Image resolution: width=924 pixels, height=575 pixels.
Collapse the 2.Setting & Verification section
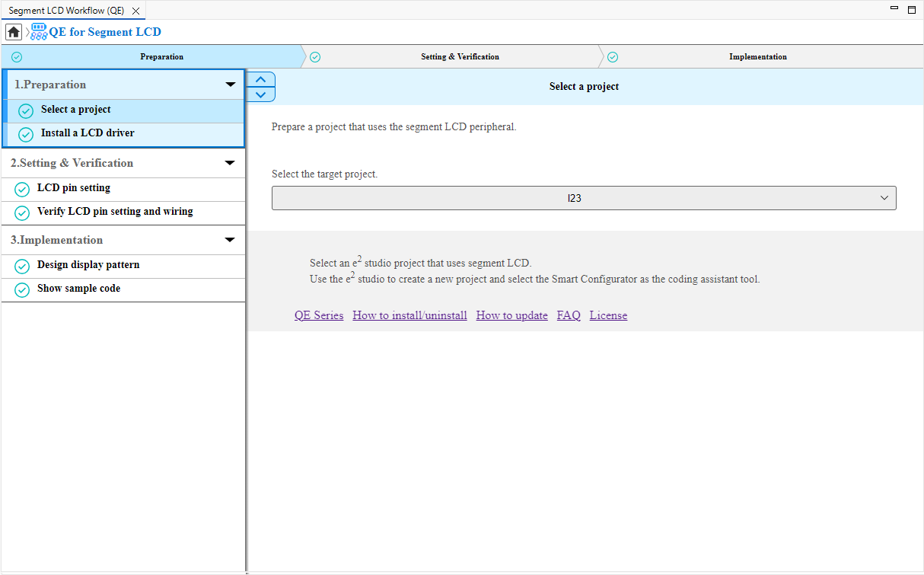click(230, 163)
